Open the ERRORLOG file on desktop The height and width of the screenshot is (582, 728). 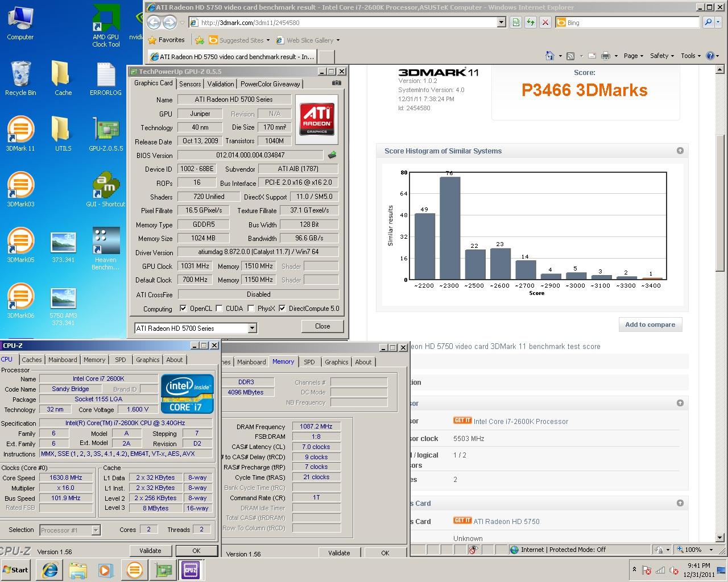[106, 77]
